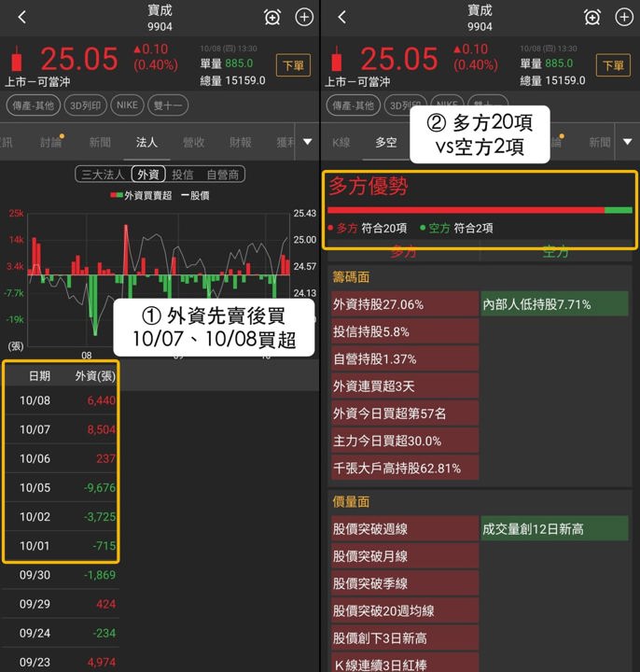Viewport: 640px width, 672px height.
Task: Open the 09/30 row showing -1,869
Action: [61, 575]
